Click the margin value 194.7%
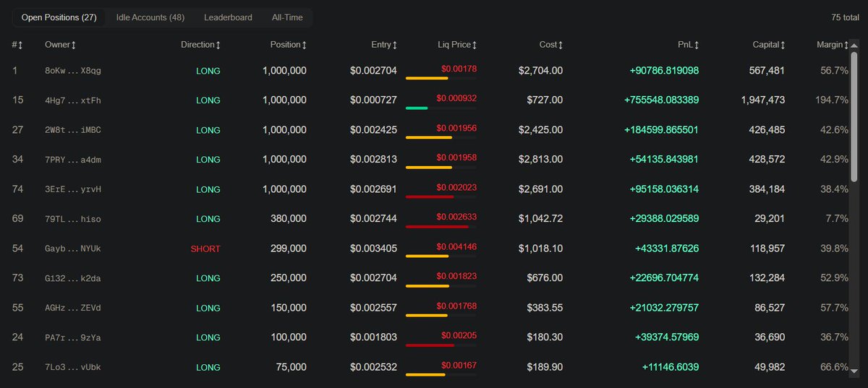868x388 pixels. (832, 100)
